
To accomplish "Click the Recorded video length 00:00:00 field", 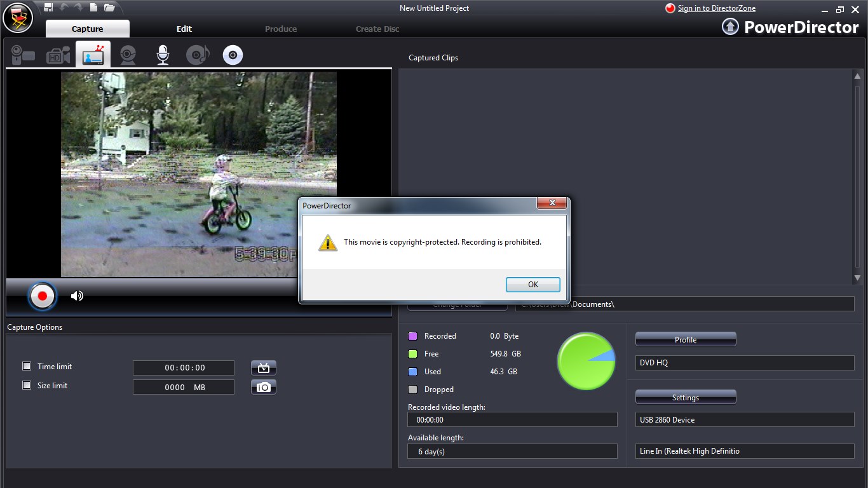I will 512,419.
